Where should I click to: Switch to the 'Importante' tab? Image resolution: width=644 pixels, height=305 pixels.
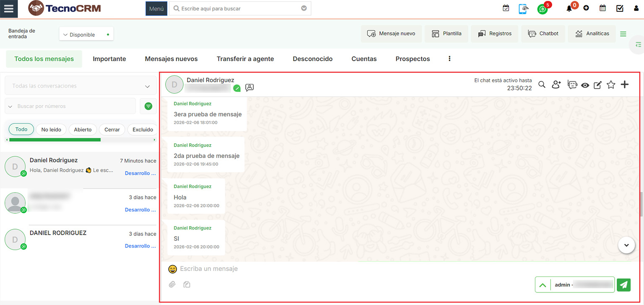pos(109,59)
